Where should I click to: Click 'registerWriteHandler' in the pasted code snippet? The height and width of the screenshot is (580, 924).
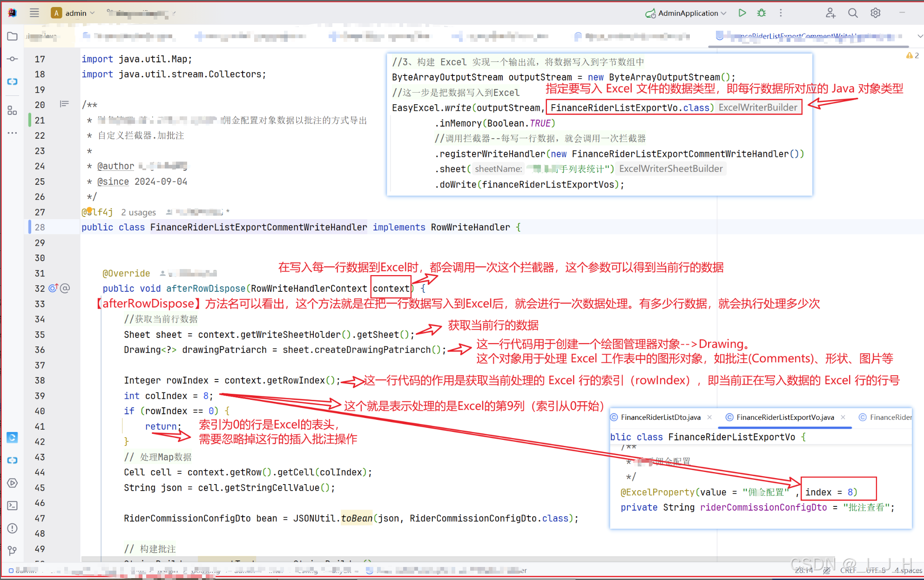492,154
